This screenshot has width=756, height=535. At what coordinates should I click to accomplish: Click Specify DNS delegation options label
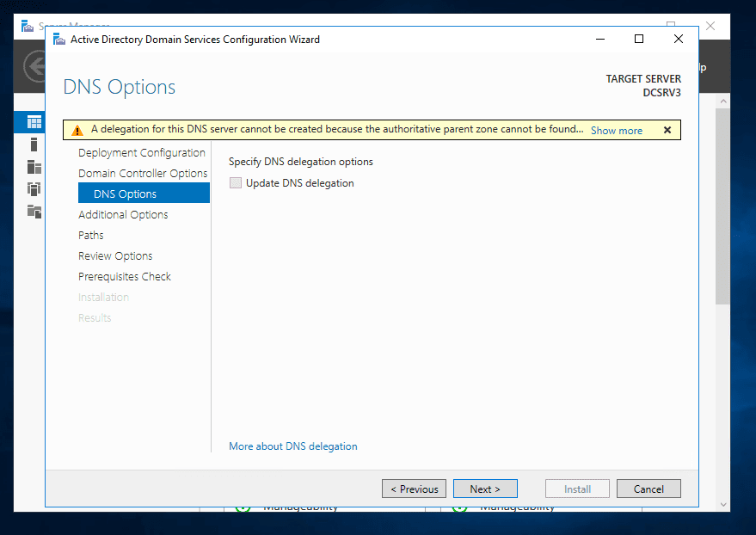pos(301,162)
